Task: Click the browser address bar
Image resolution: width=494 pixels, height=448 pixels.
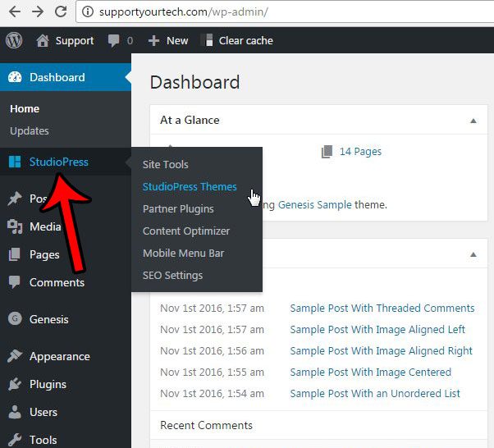Action: pos(287,12)
